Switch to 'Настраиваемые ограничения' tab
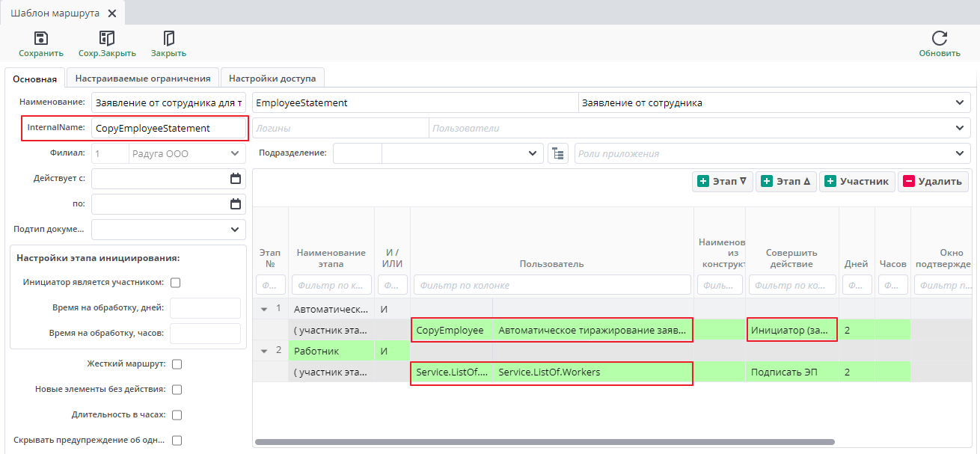980x454 pixels. [x=142, y=78]
